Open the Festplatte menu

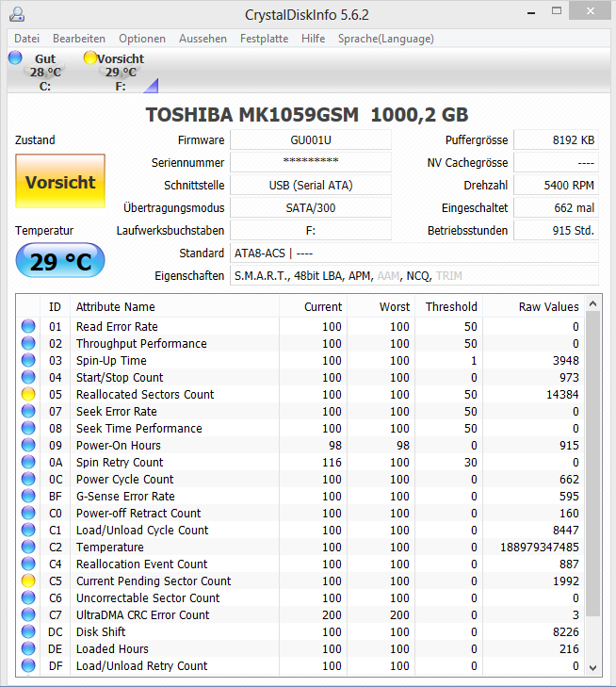264,39
